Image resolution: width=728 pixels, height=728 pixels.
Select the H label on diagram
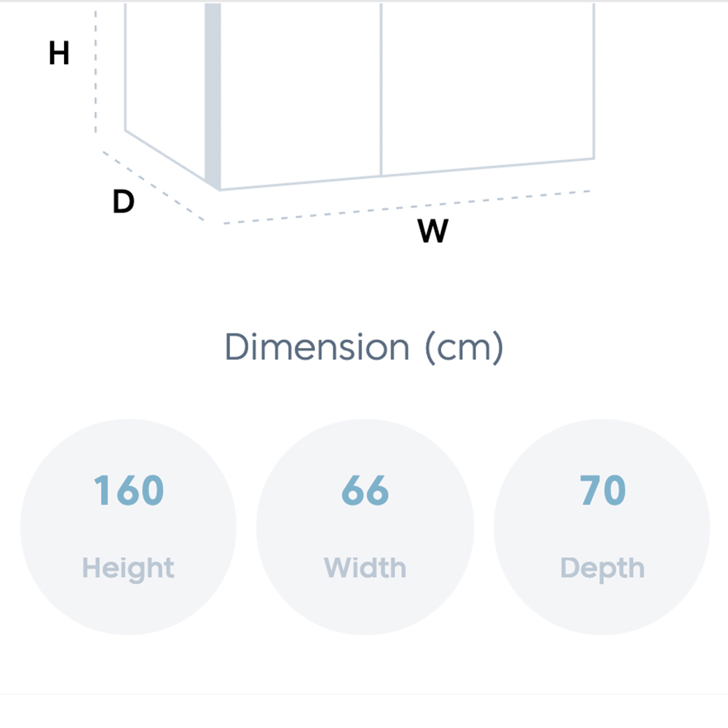pos(59,53)
